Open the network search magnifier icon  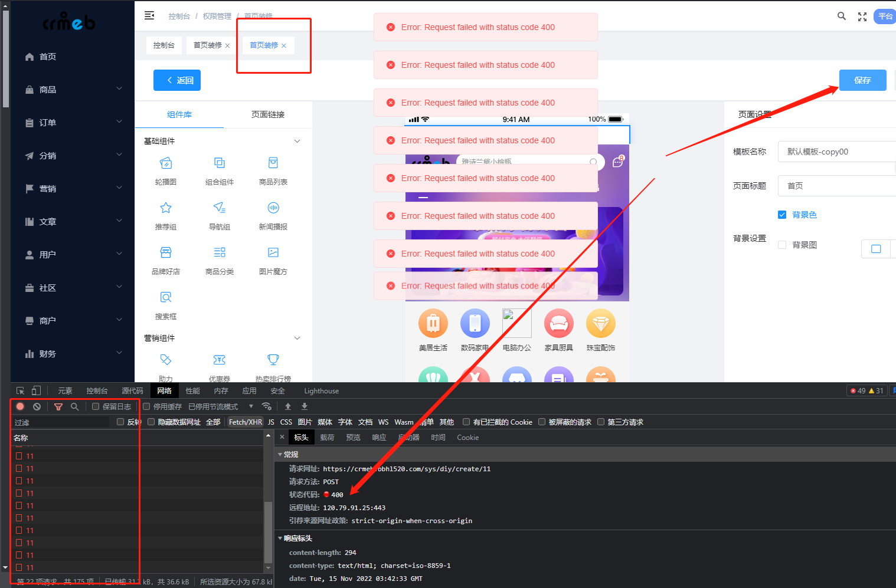point(74,406)
